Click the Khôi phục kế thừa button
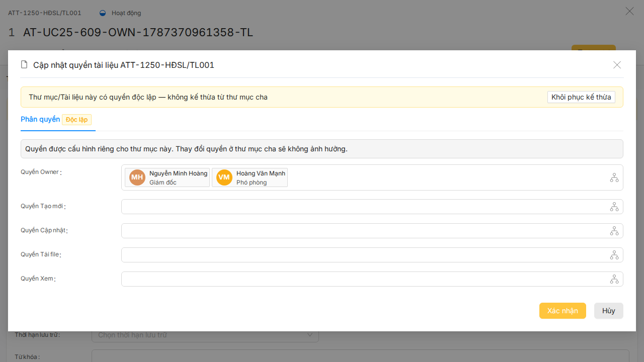 point(581,97)
